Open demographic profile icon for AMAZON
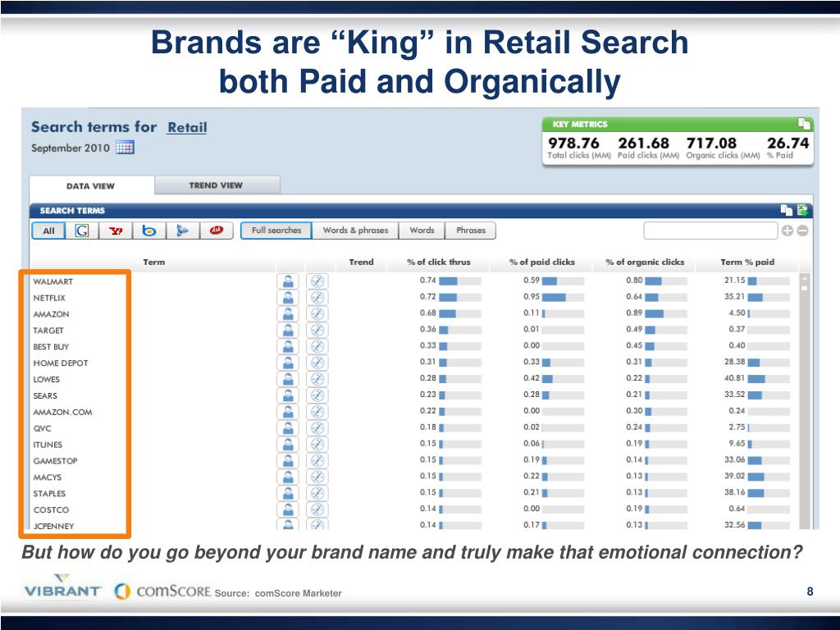Image resolution: width=840 pixels, height=630 pixels. point(288,314)
